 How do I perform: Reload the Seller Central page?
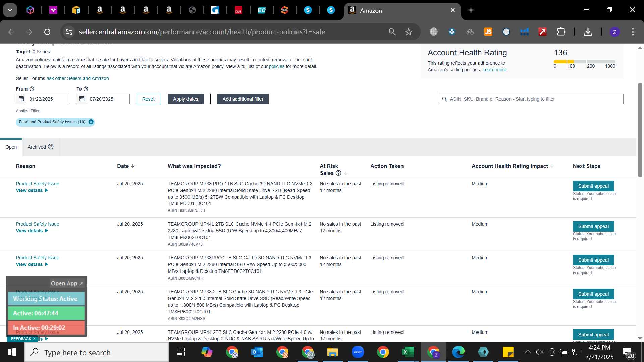coord(47,32)
